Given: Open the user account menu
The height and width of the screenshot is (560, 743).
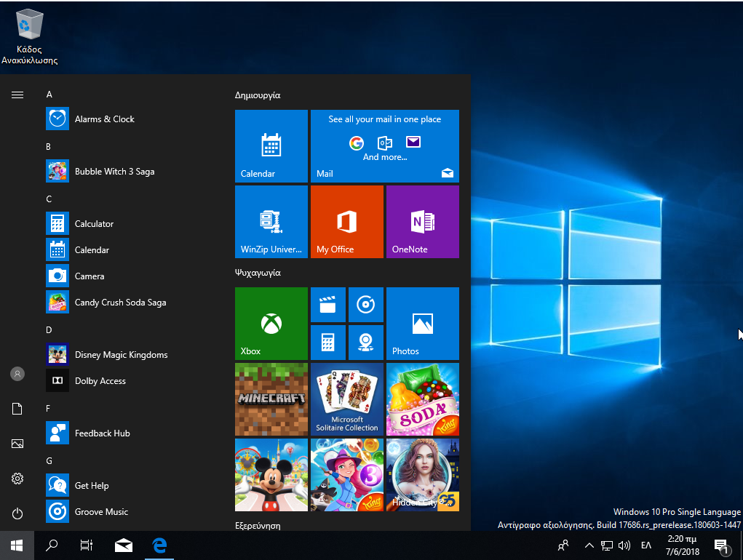Looking at the screenshot, I should (x=17, y=374).
